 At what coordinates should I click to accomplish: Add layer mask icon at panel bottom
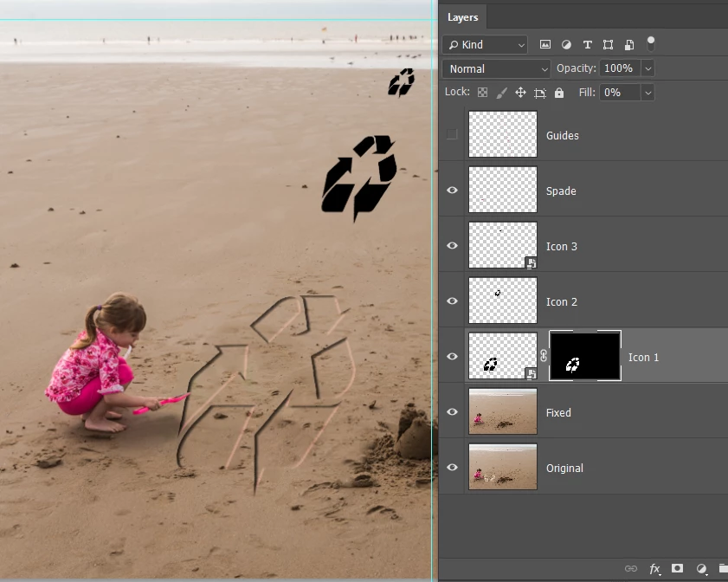pyautogui.click(x=678, y=568)
